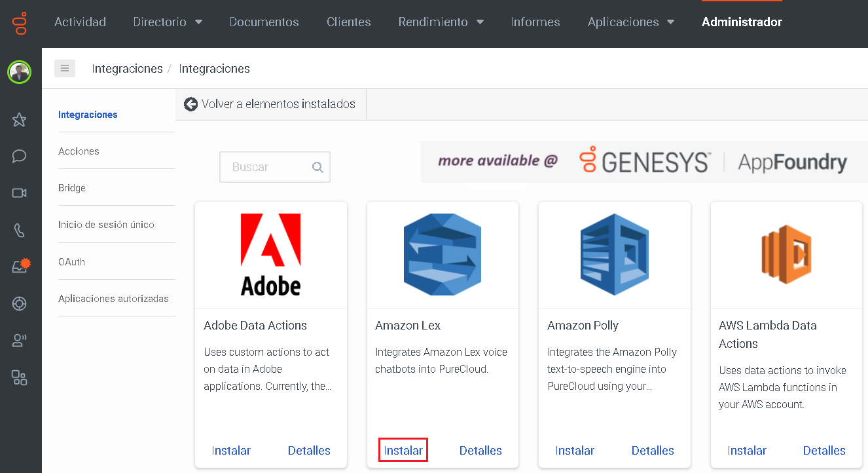
Task: Open Aplicaciones autorizadas section
Action: [x=113, y=299]
